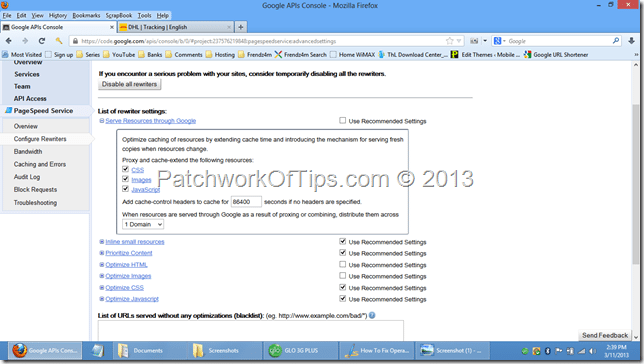Click the Send Feedback button
Viewport: 644px width, 364px height.
coord(605,335)
